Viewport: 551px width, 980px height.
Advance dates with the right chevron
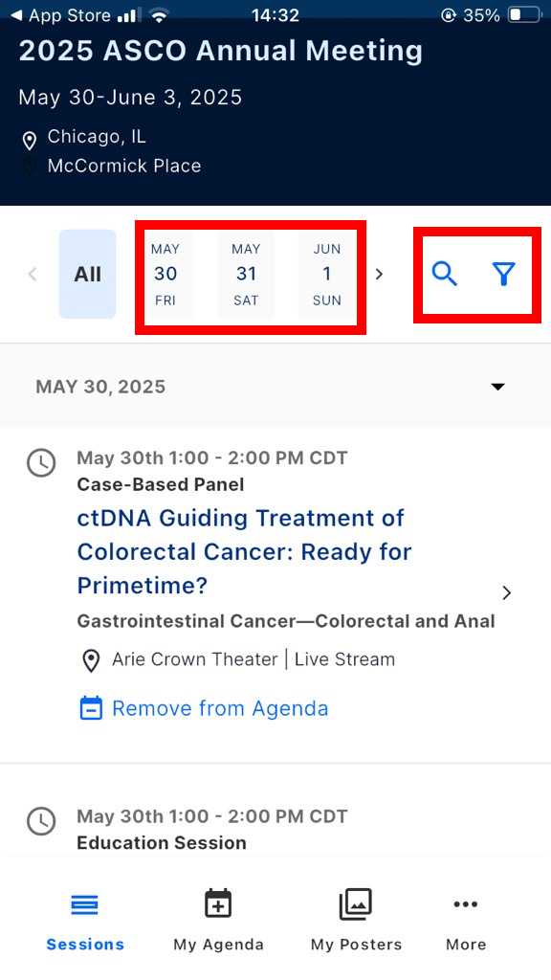(x=379, y=274)
